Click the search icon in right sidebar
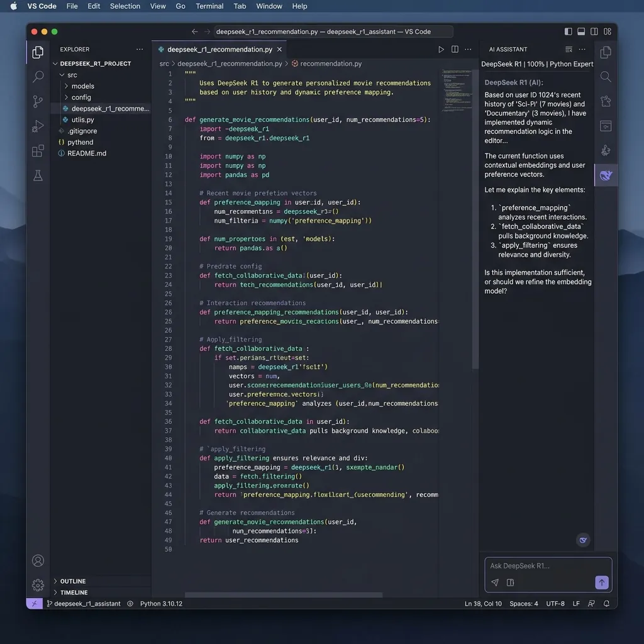 point(606,76)
